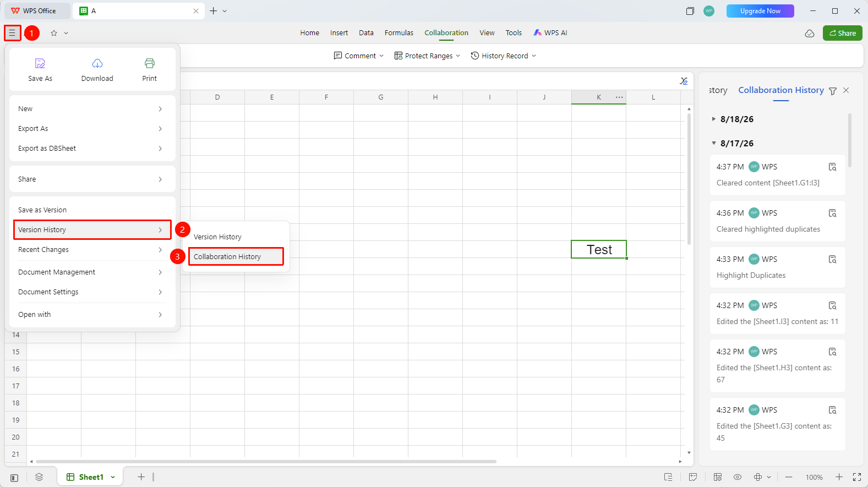This screenshot has width=868, height=488.
Task: Click the Download icon
Action: tap(97, 63)
